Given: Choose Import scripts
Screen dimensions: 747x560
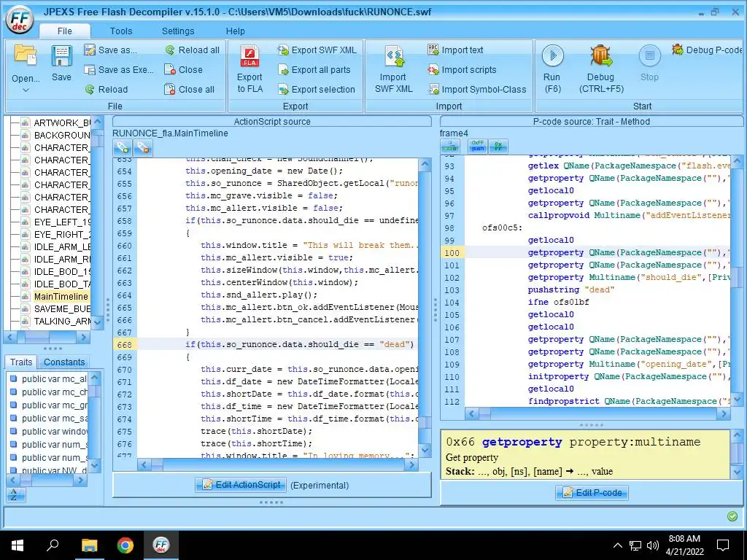Looking at the screenshot, I should 462,69.
